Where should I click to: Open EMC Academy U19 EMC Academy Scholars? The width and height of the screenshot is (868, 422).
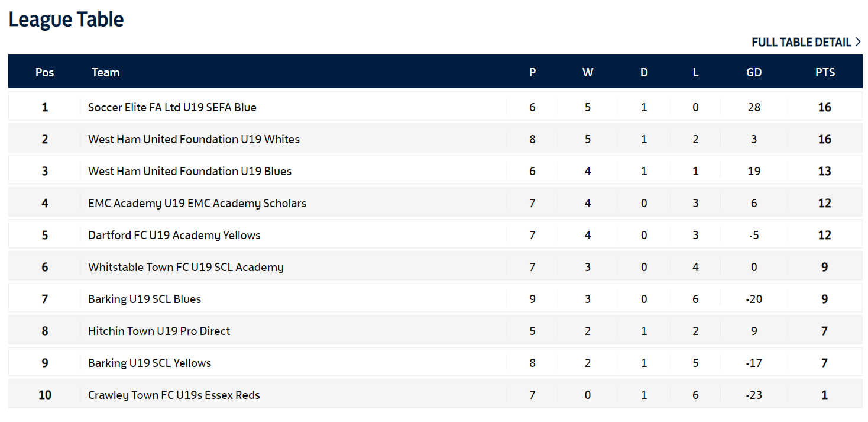pyautogui.click(x=197, y=203)
